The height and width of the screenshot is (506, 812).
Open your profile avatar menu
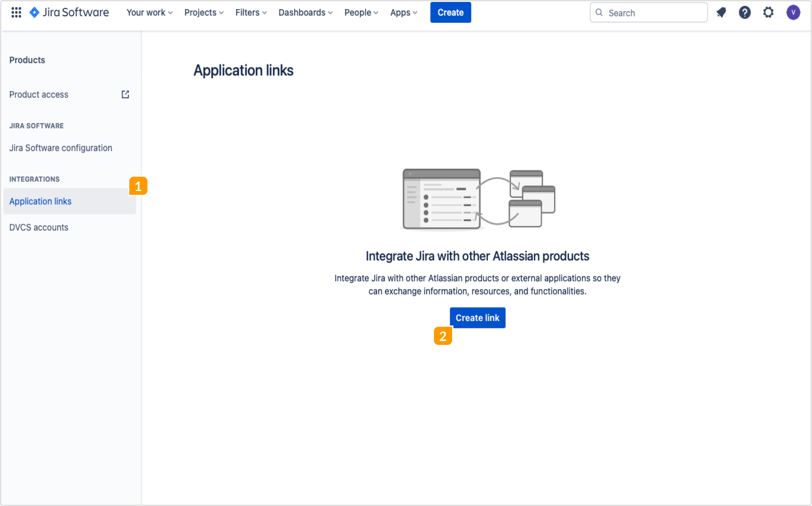[793, 12]
